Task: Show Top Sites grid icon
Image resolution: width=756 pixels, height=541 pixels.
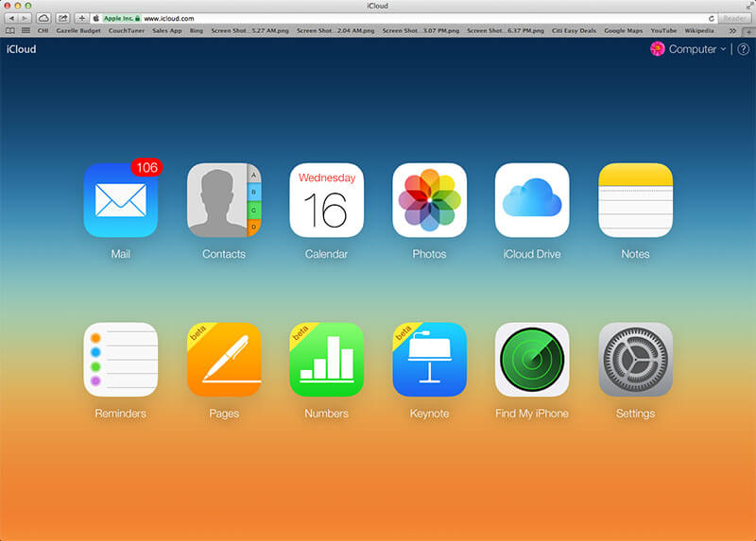Action: (x=26, y=30)
